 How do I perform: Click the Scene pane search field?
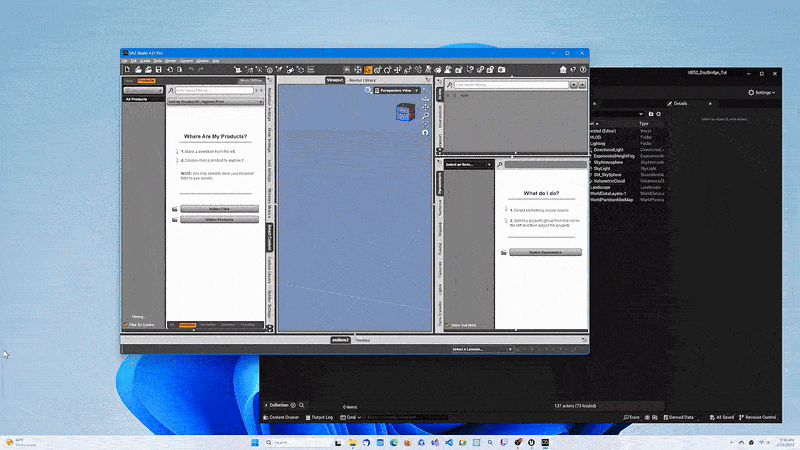511,85
